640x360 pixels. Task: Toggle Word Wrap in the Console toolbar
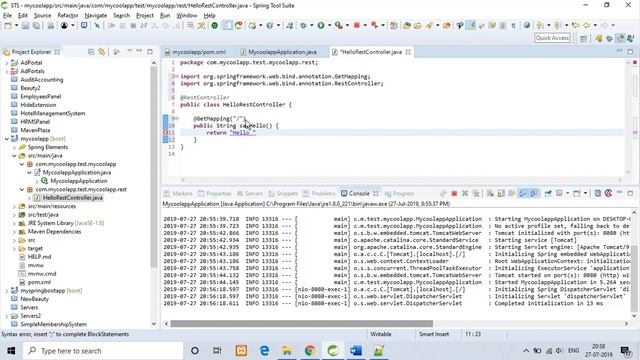[x=512, y=193]
